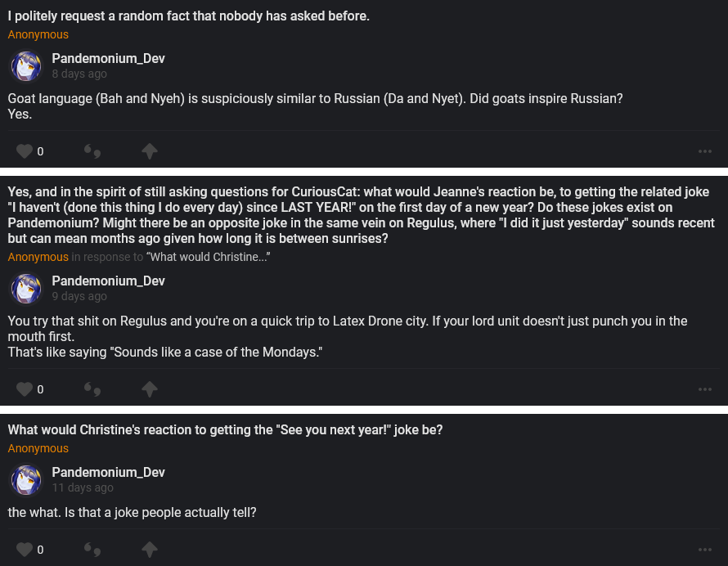The image size is (728, 566).
Task: Click Anonymous under the random fact question
Action: tap(38, 34)
